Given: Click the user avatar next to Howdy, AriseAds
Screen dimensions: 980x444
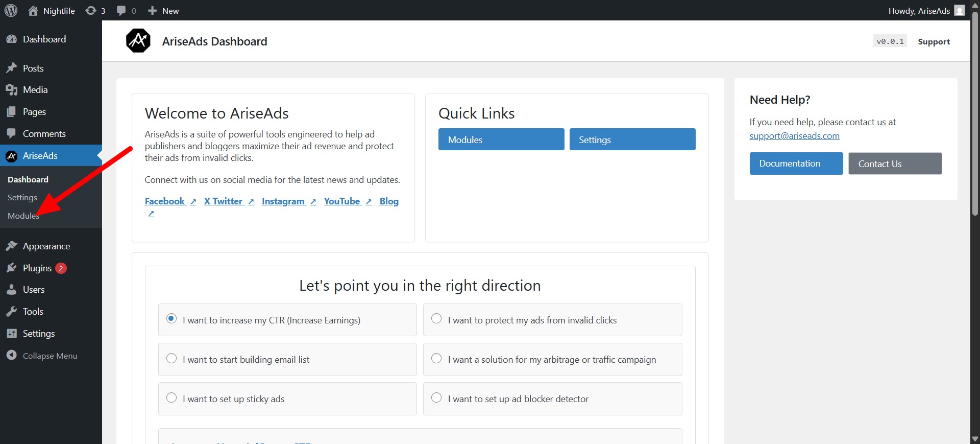Looking at the screenshot, I should tap(960, 11).
